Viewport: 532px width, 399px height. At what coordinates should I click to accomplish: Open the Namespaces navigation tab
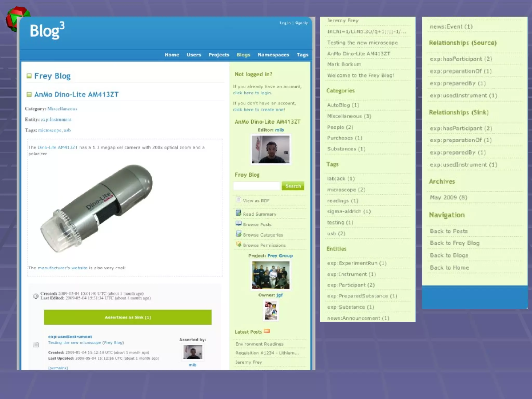tap(273, 55)
